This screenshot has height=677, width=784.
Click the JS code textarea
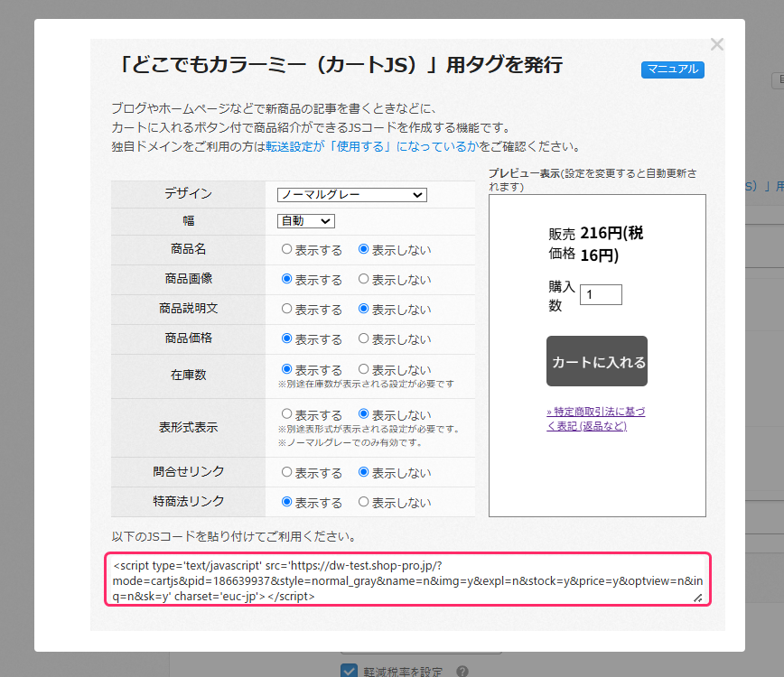[407, 580]
